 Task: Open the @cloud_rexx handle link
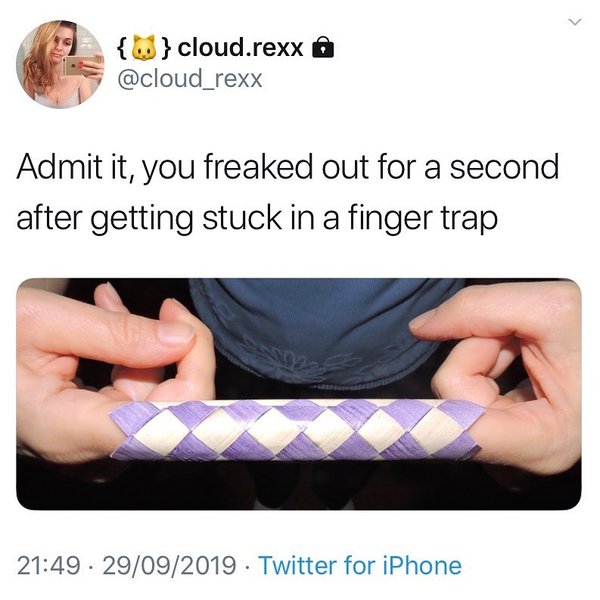point(190,79)
